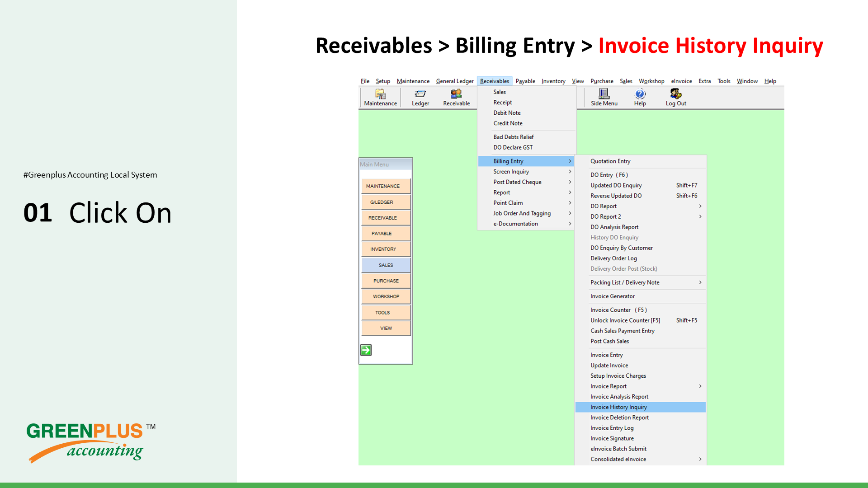The image size is (868, 488).
Task: Choose Invoice Generator
Action: [x=641, y=296]
